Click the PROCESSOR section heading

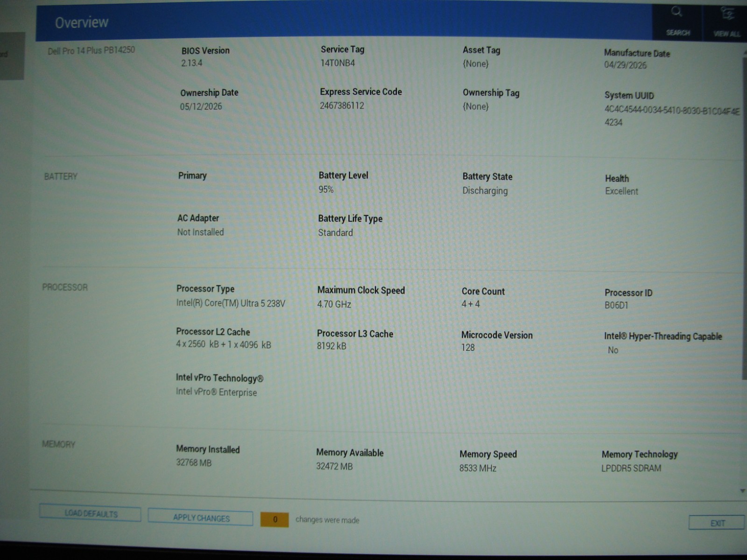click(x=65, y=287)
